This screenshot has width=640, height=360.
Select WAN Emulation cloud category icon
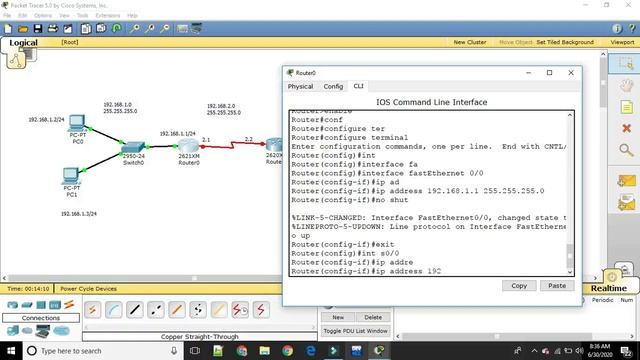click(27, 331)
